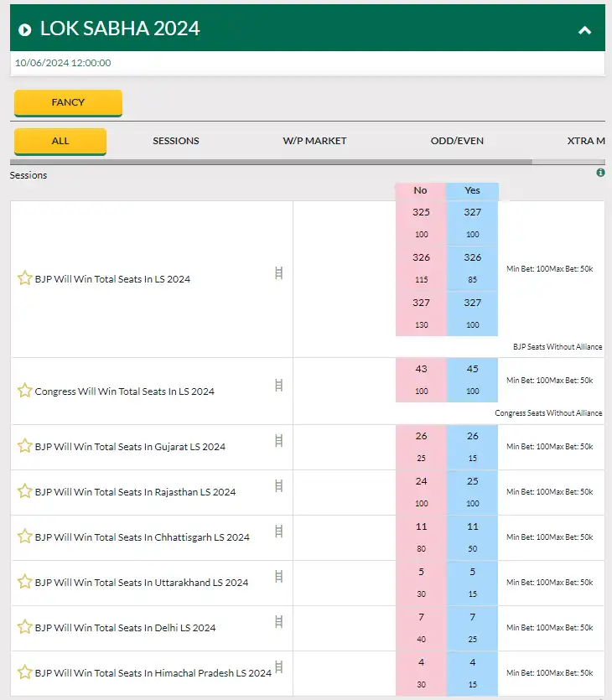
Task: Click BJP Will Win Total Seats In Gujarat label
Action: [130, 447]
